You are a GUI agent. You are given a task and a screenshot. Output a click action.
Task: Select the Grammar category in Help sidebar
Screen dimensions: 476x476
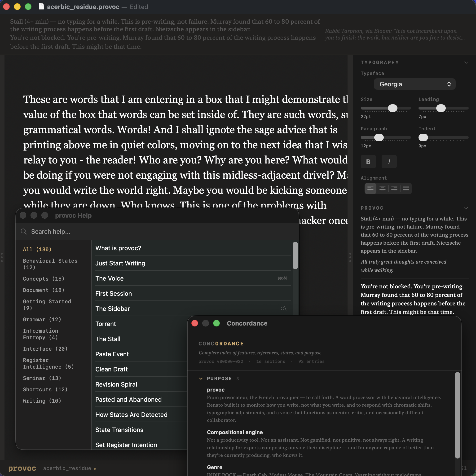[42, 319]
